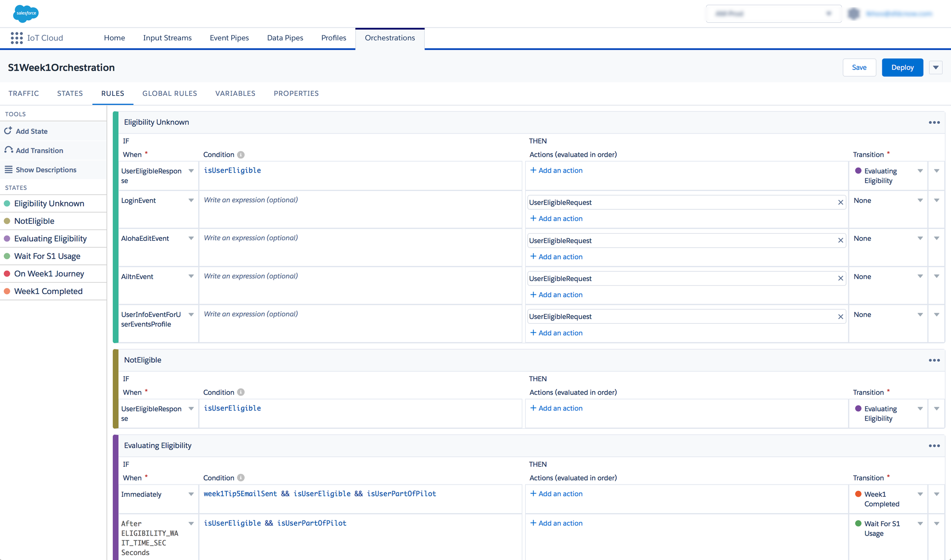The image size is (951, 560).
Task: Click Add an action in NotEligible rule
Action: click(556, 408)
